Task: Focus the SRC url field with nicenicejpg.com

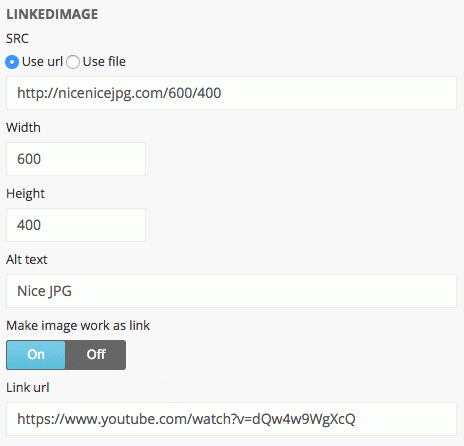Action: coord(231,93)
